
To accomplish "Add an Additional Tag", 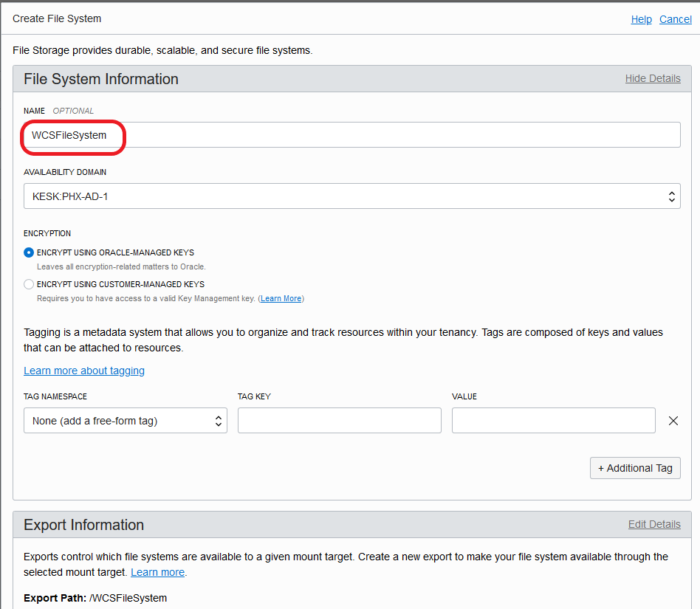I will point(635,468).
